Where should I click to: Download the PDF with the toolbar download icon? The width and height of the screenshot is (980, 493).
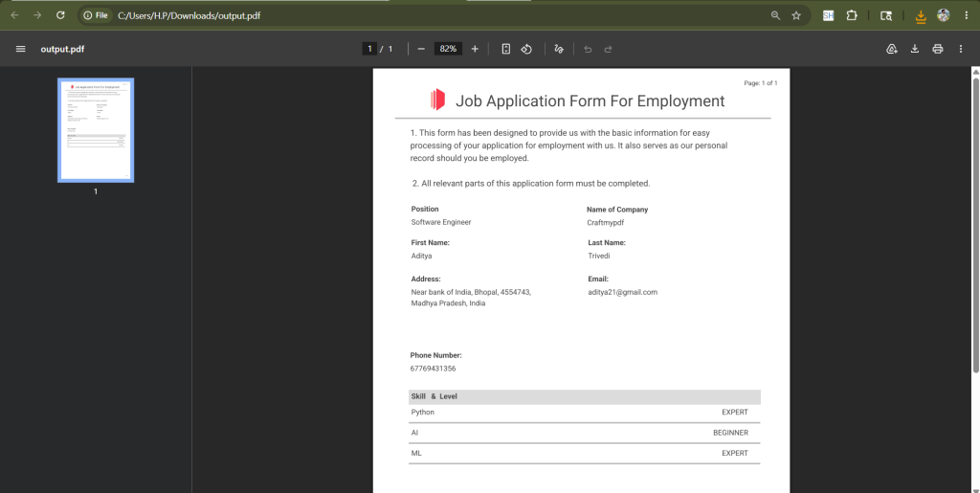(x=915, y=49)
